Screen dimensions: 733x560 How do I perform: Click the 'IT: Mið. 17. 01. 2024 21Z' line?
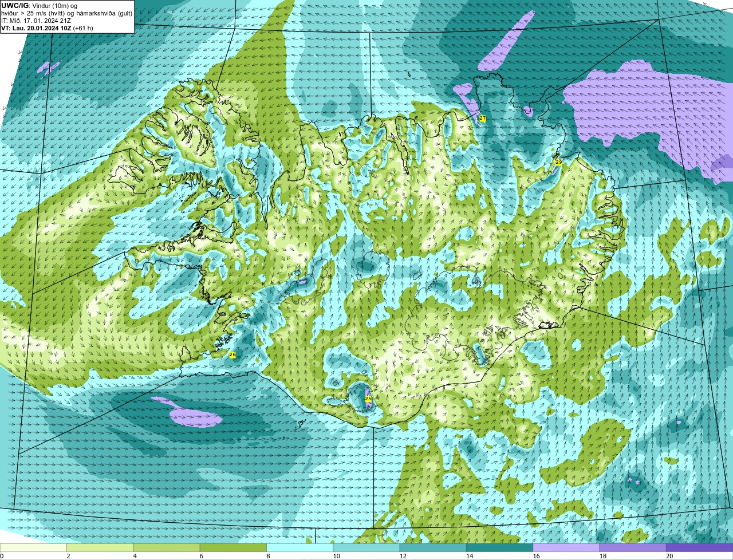point(37,20)
